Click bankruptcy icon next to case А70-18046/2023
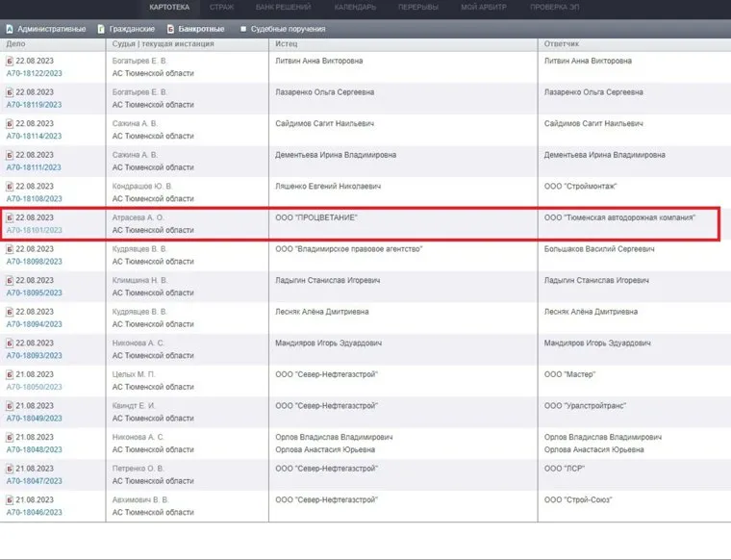This screenshot has width=731, height=560. [x=10, y=499]
